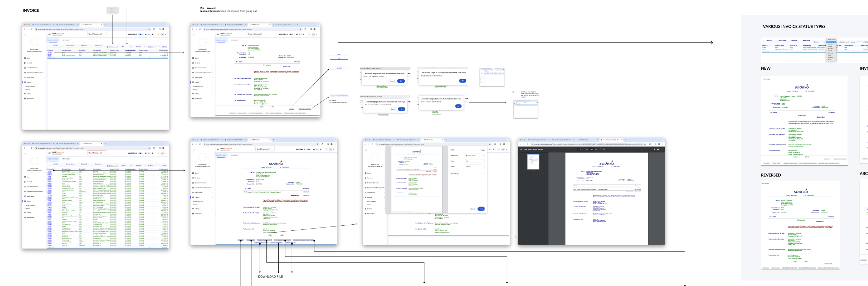Open Need Assistance dropdown in Tyson invoice window
The height and width of the screenshot is (286, 868).
(x=256, y=34)
